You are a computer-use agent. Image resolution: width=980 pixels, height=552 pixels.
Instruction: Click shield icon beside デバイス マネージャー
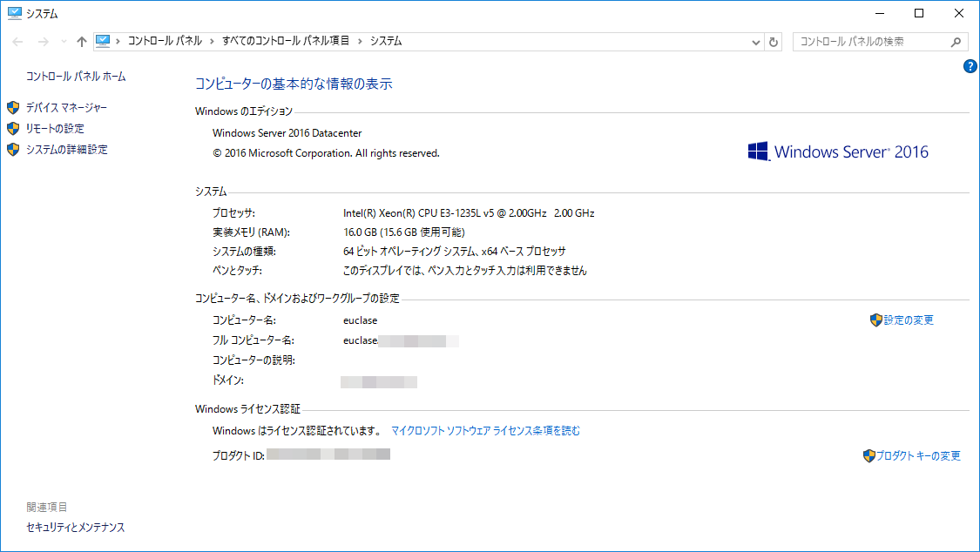pyautogui.click(x=13, y=108)
